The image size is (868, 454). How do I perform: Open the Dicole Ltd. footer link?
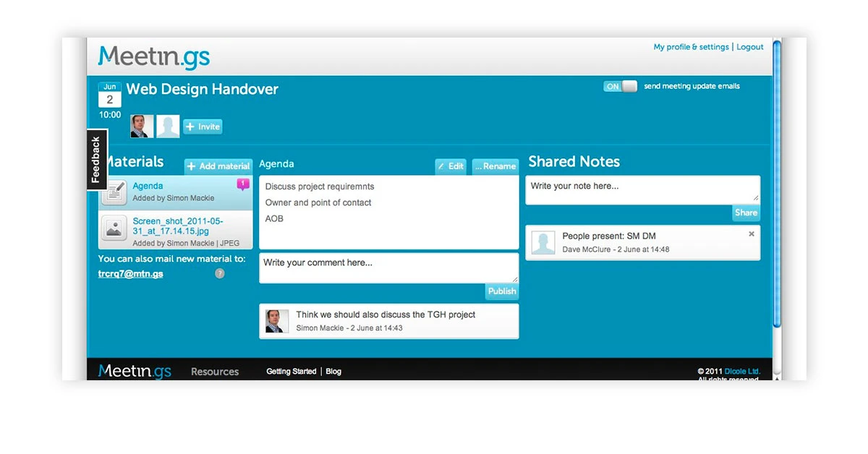(x=742, y=372)
